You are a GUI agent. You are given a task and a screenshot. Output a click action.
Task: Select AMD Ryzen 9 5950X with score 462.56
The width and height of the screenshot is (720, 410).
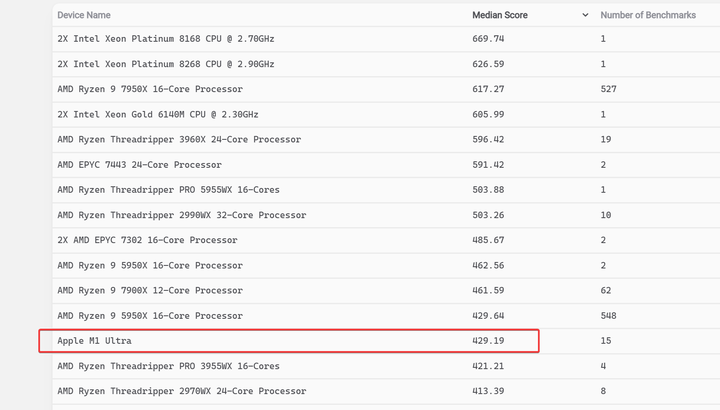tap(150, 265)
